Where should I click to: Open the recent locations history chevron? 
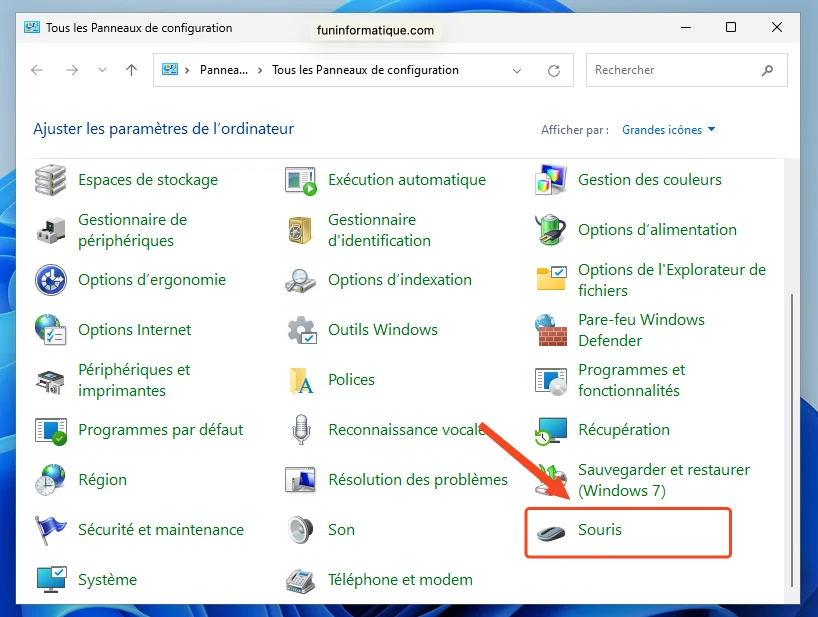point(102,70)
